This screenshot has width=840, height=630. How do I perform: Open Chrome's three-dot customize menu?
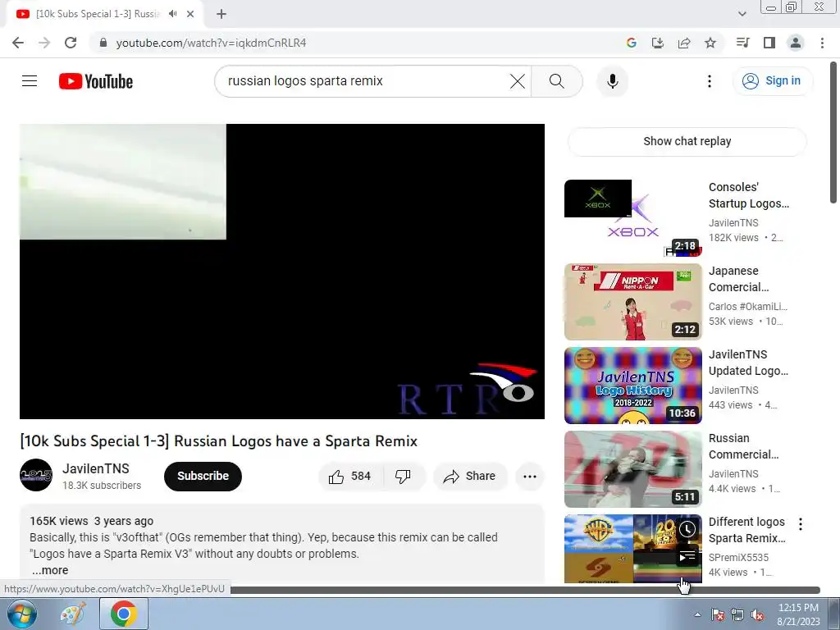pyautogui.click(x=822, y=43)
